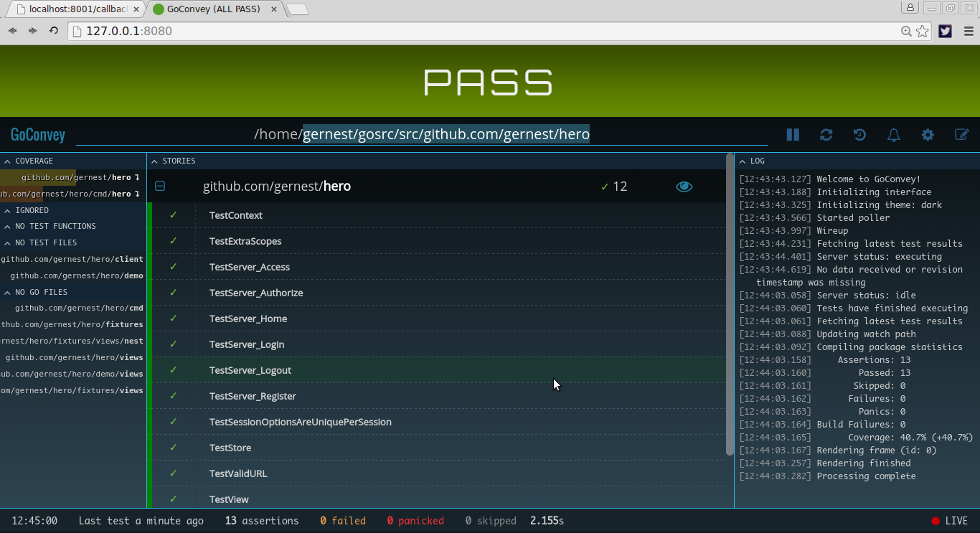Screen dimensions: 980x533
Task: Select hero/fixtures/views package entry
Action: point(72,391)
